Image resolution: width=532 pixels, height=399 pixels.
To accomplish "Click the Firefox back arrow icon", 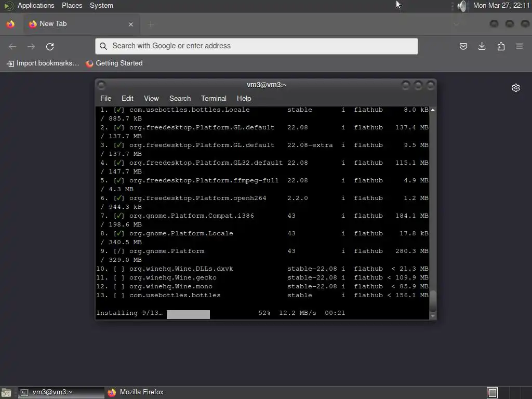I will [x=12, y=46].
